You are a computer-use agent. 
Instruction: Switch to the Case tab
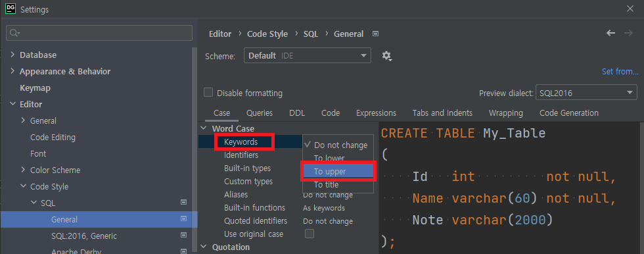(x=222, y=113)
